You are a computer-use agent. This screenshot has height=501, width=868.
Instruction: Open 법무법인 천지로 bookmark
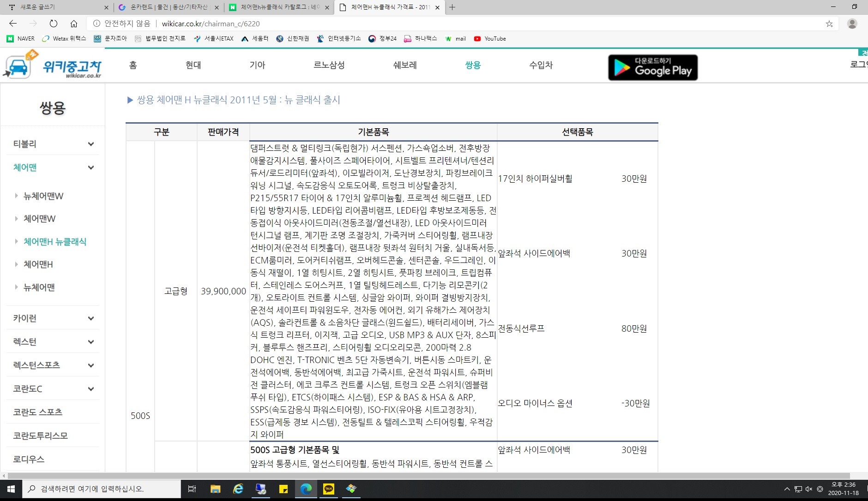(x=160, y=39)
